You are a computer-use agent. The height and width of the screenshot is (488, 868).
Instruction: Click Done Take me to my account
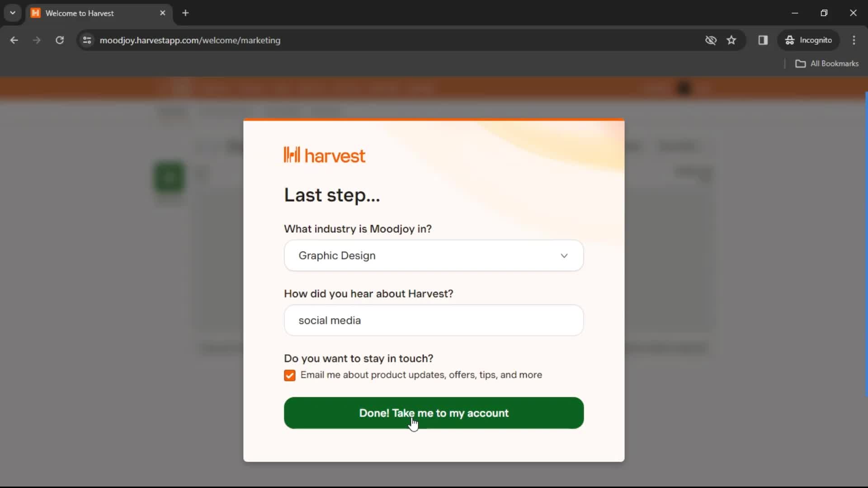click(x=434, y=413)
